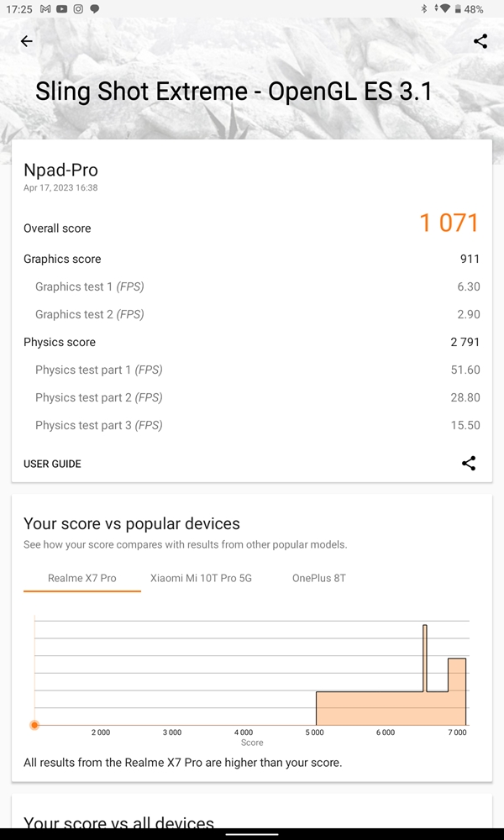
Task: Tap the tall histogram spike near 6 500
Action: (425, 658)
